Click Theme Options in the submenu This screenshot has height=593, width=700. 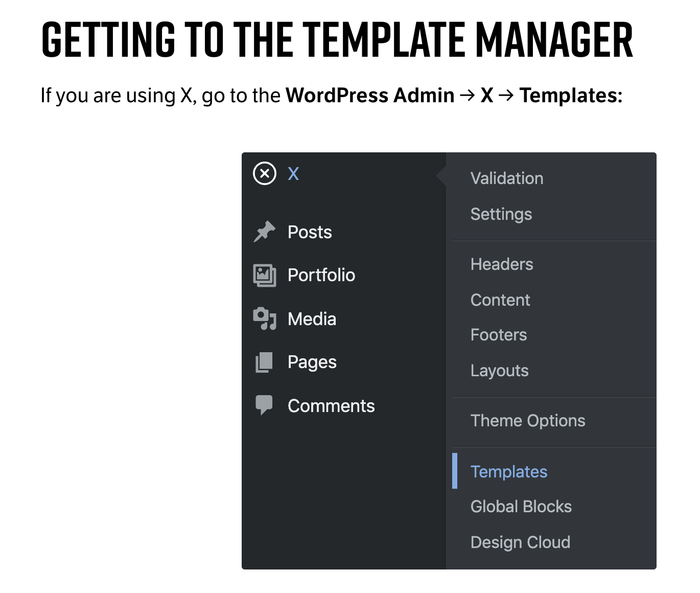pyautogui.click(x=528, y=421)
